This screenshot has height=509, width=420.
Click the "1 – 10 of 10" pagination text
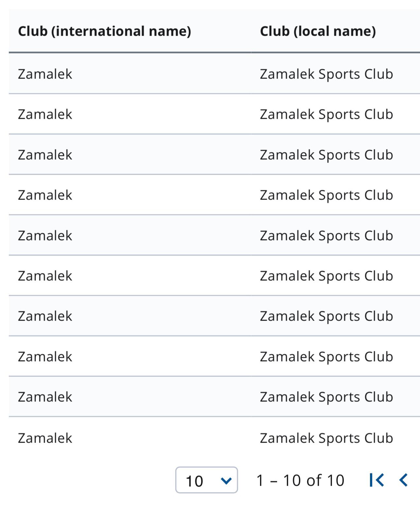(300, 481)
